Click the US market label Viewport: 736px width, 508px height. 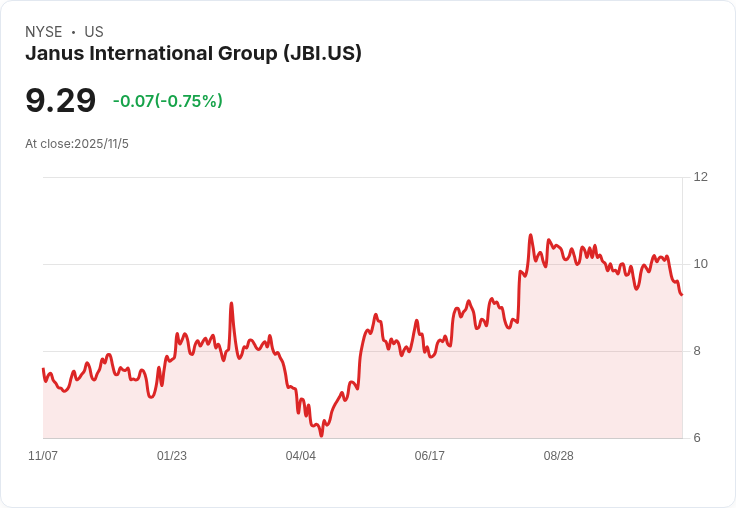[94, 32]
